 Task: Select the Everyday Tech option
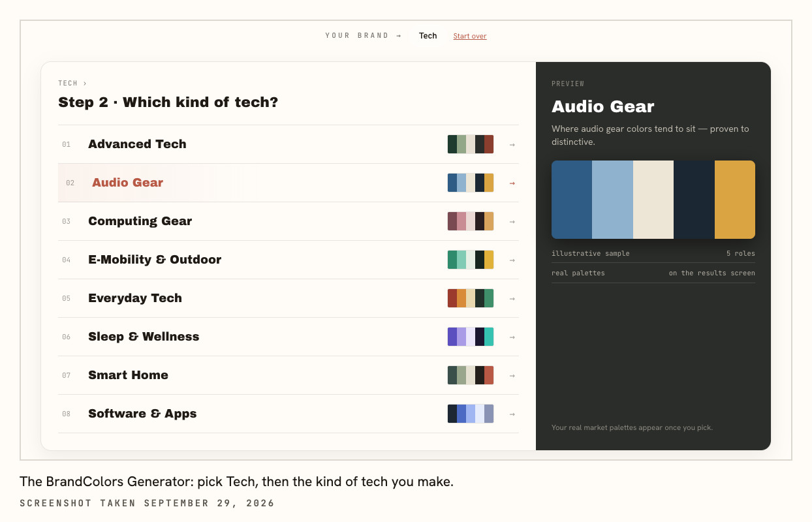289,298
